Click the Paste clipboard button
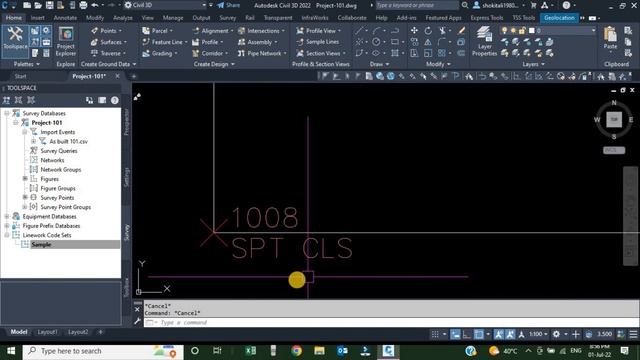This screenshot has height=360, width=640. pyautogui.click(x=610, y=38)
